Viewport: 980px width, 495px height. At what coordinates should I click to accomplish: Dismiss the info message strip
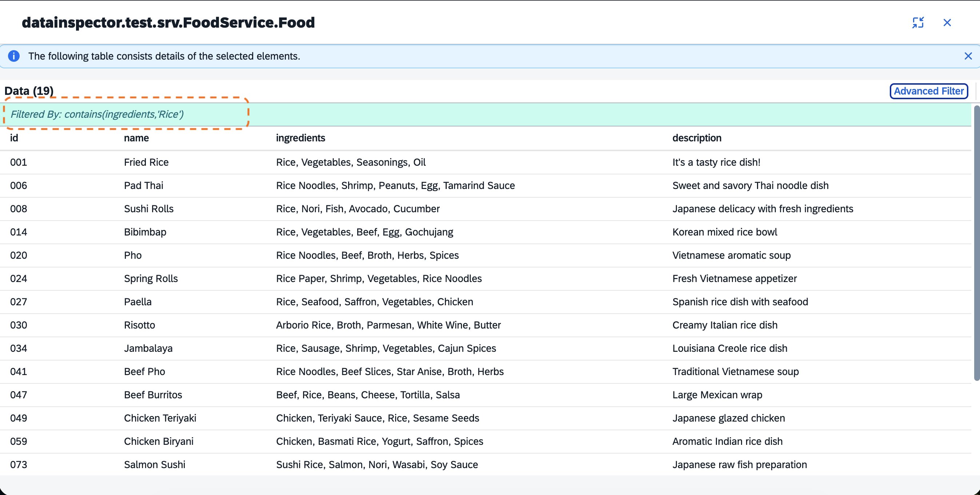point(968,56)
